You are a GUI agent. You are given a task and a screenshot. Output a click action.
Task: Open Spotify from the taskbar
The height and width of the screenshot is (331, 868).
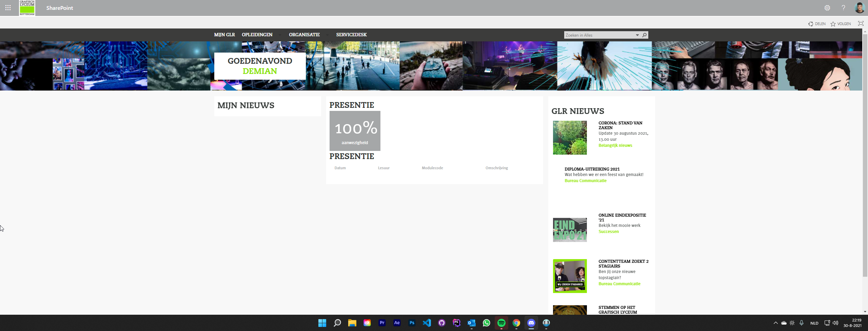(x=501, y=323)
